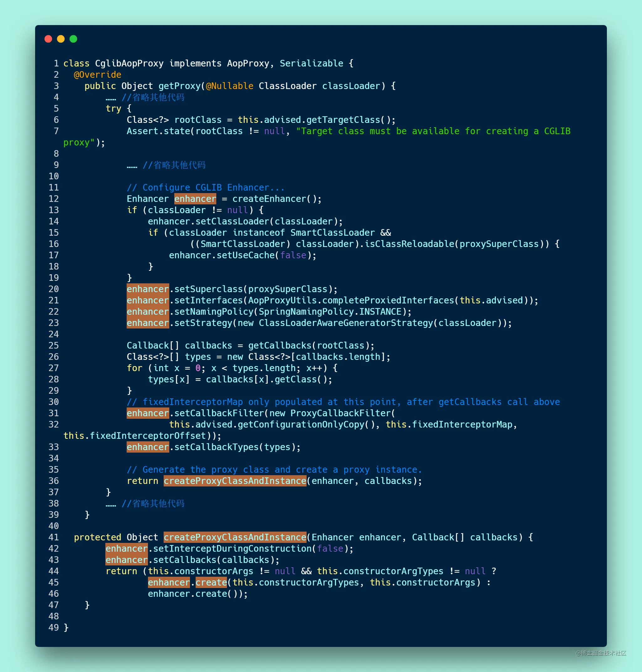Click createEnhancer() call on line 12
Image resolution: width=642 pixels, height=672 pixels.
coord(276,199)
